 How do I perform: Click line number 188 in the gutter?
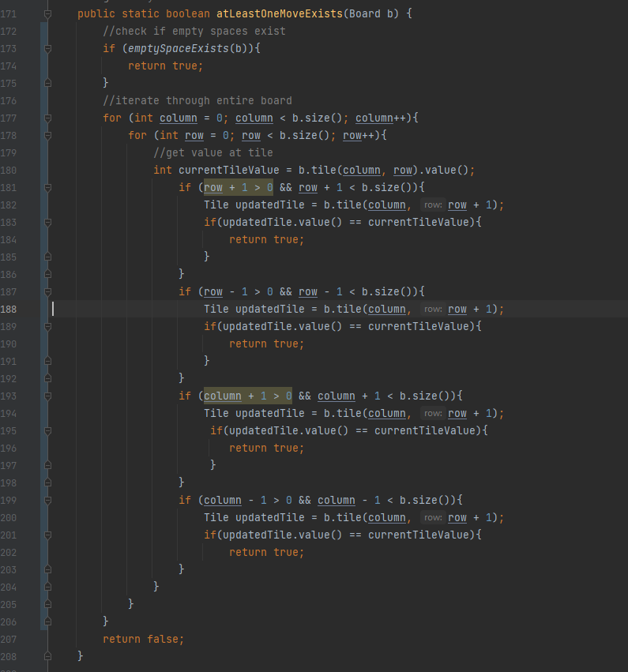coord(9,310)
